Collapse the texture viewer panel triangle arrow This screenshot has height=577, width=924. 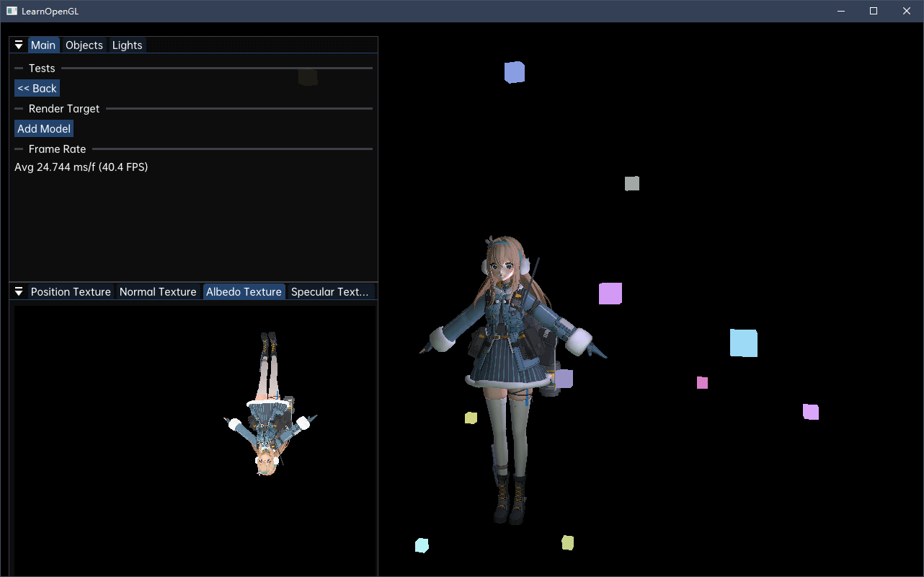[19, 291]
